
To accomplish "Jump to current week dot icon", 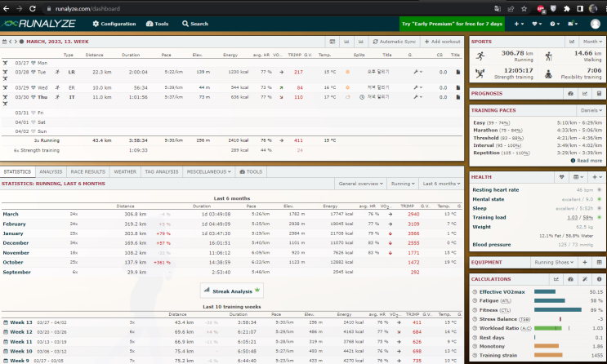I will (x=21, y=42).
